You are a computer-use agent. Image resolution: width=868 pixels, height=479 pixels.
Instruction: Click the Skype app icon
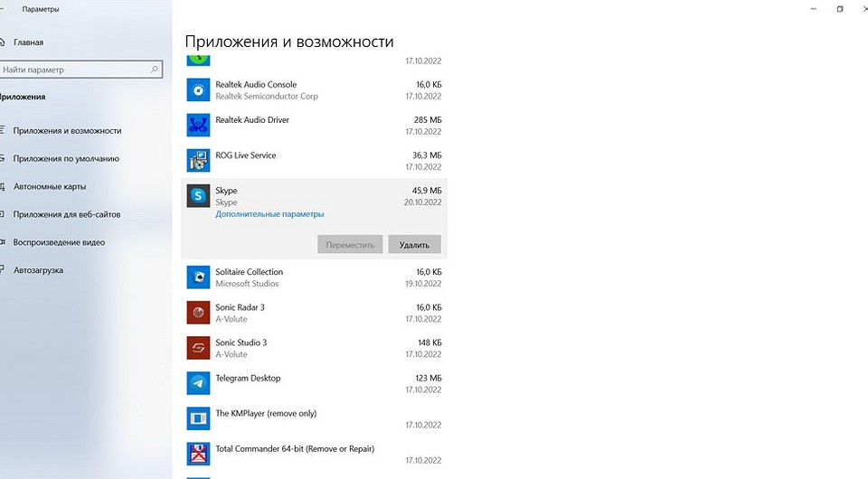point(198,196)
